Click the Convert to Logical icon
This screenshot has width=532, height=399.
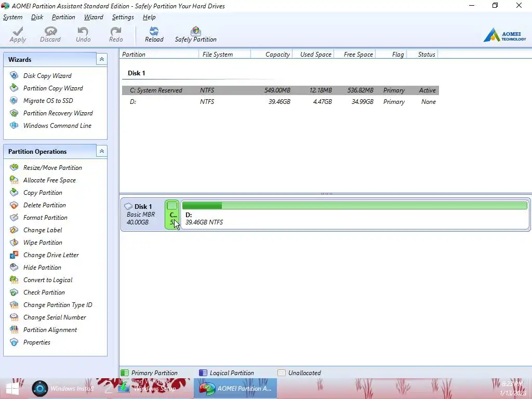point(14,280)
